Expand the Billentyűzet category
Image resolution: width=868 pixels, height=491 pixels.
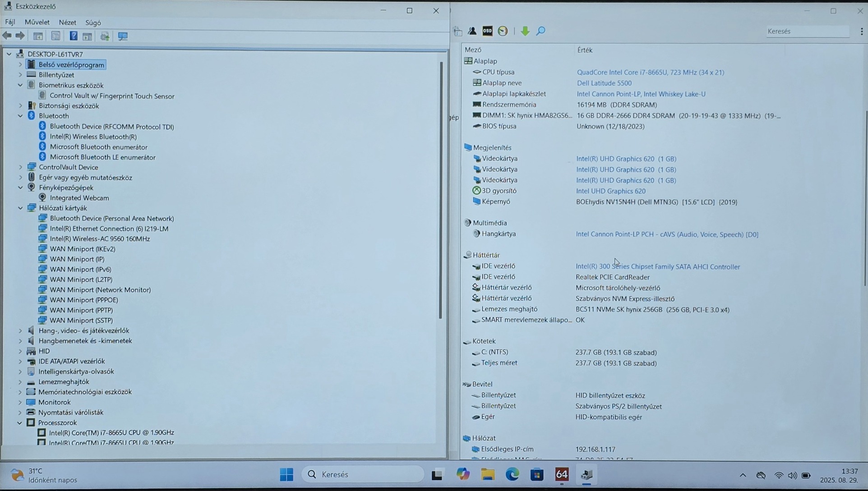pyautogui.click(x=20, y=75)
